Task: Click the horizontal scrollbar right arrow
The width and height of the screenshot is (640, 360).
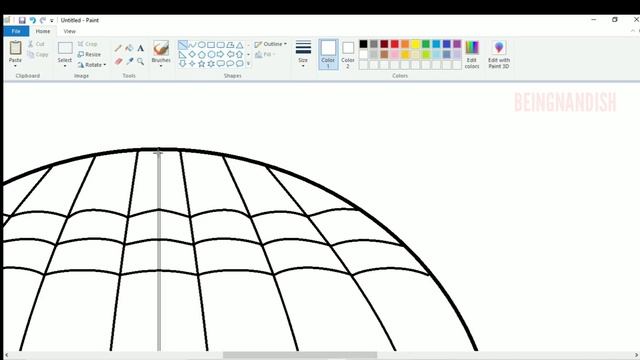Action: tap(636, 355)
